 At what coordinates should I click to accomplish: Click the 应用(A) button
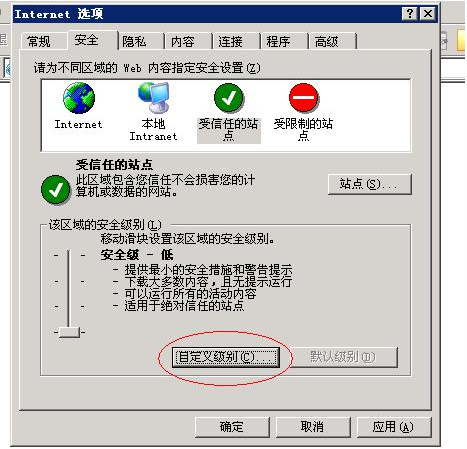pos(394,427)
